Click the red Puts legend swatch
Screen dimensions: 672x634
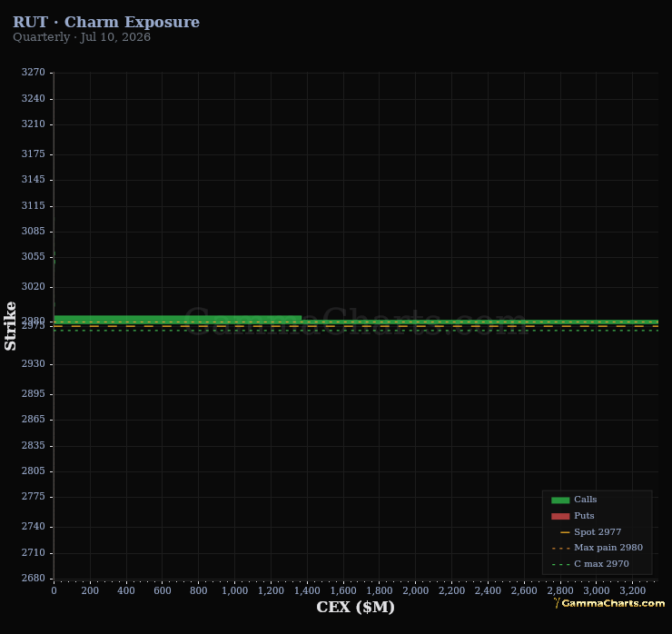click(x=560, y=516)
